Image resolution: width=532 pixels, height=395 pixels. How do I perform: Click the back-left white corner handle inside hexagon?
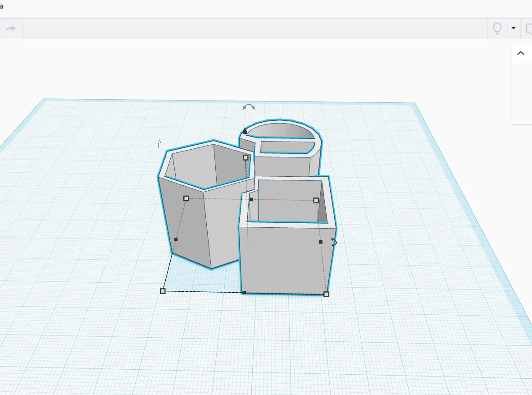pyautogui.click(x=186, y=198)
